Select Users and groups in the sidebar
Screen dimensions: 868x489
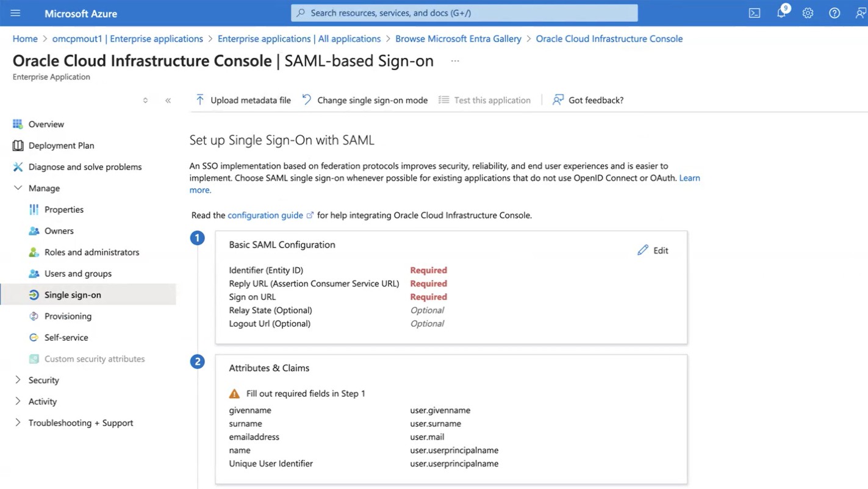[x=77, y=273]
